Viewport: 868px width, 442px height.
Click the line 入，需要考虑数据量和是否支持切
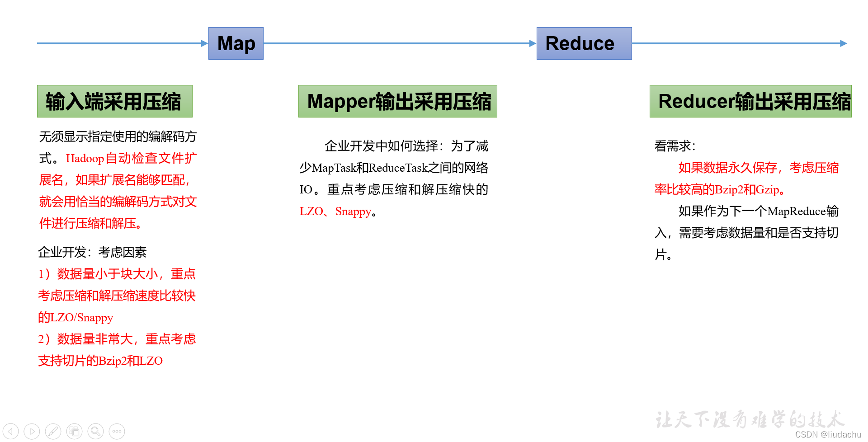point(746,233)
